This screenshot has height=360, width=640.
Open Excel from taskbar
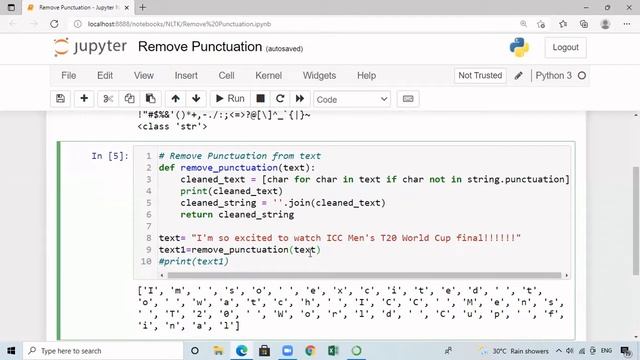[333, 351]
